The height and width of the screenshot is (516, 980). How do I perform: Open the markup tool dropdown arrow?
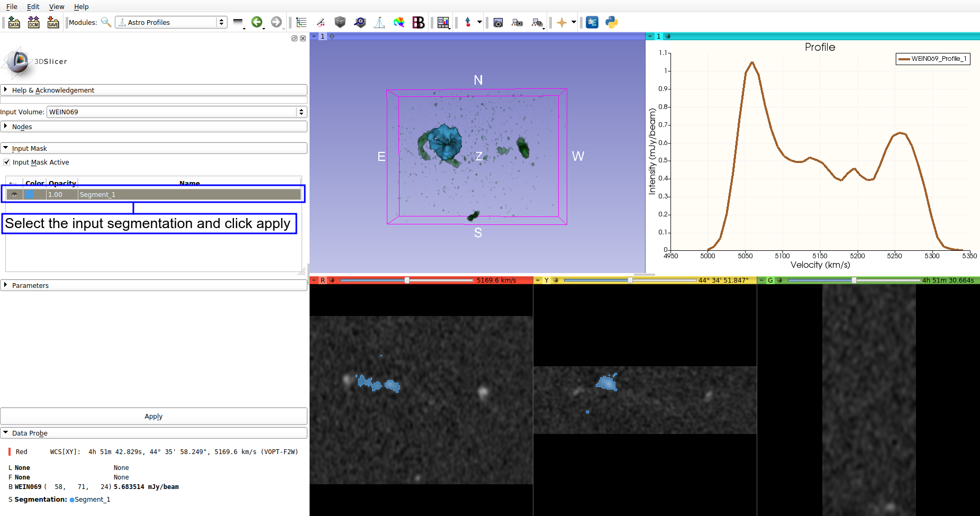click(x=479, y=22)
